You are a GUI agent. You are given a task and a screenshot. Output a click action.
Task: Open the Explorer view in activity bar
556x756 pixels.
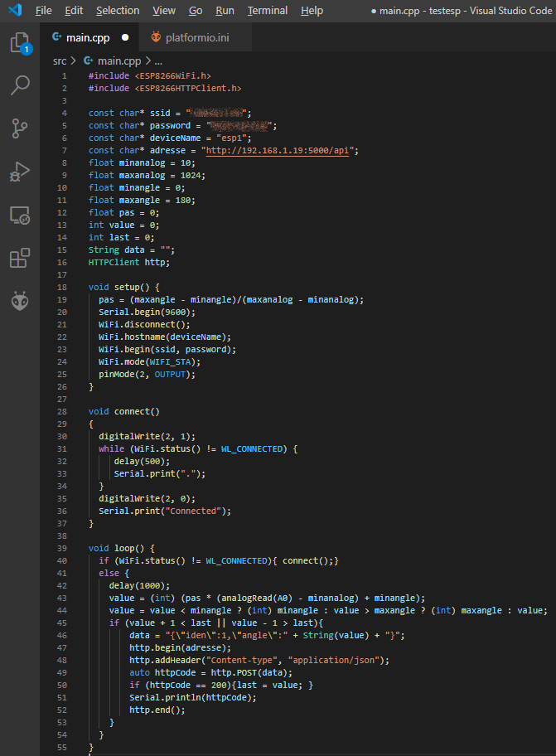point(20,43)
